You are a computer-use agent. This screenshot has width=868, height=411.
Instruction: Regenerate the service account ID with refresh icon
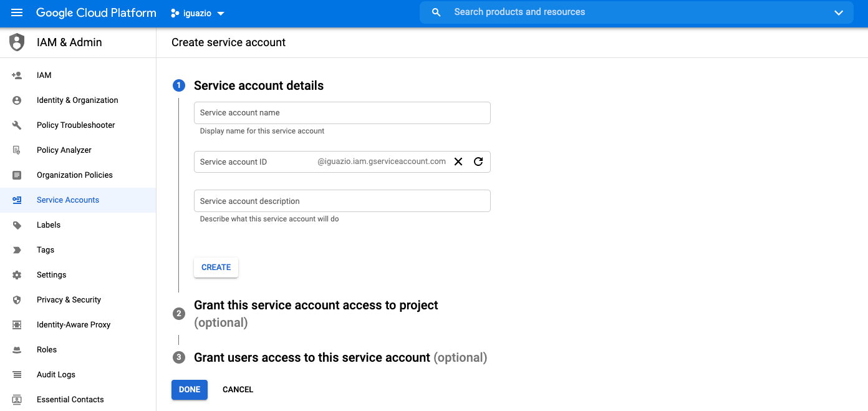[x=478, y=162]
